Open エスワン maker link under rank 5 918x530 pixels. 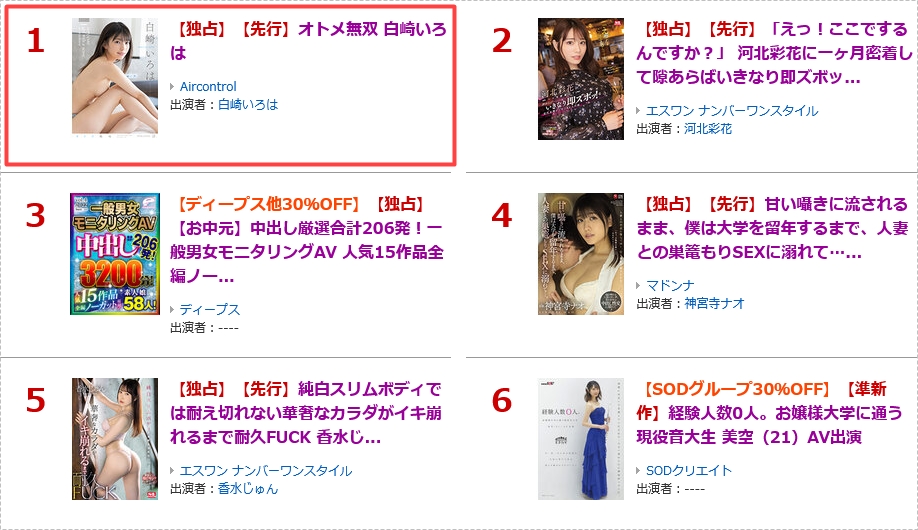point(266,470)
